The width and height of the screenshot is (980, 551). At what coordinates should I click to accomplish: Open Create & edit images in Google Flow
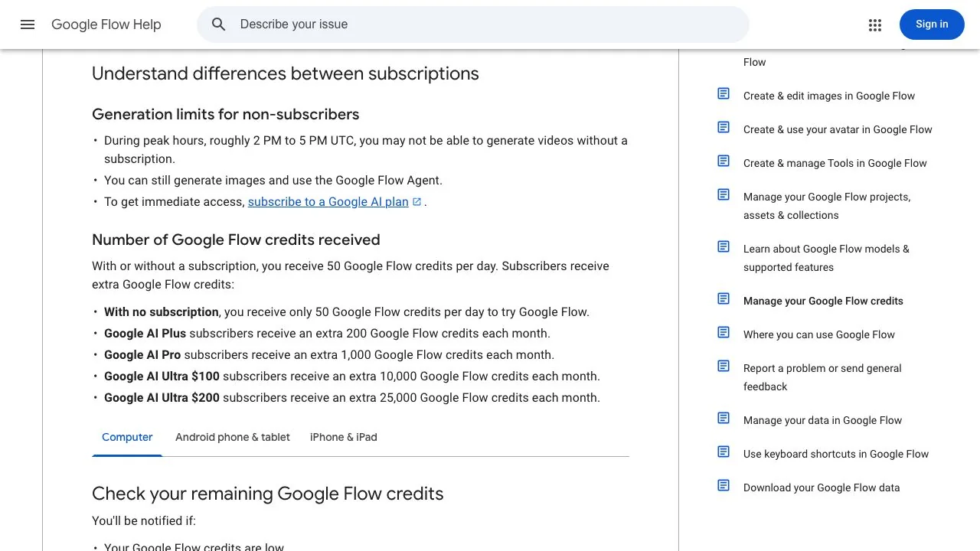pos(829,96)
